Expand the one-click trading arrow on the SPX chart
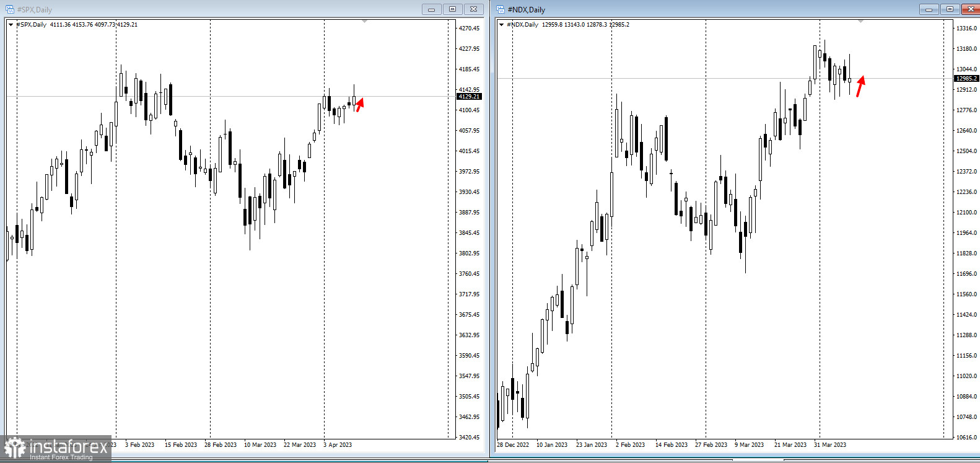The height and width of the screenshot is (463, 980). tap(11, 25)
